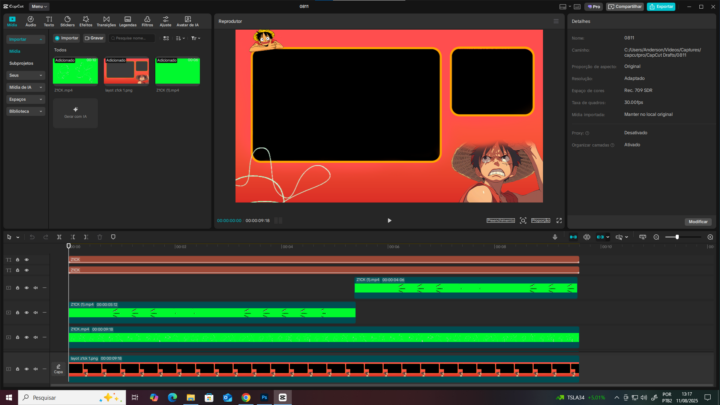Mute the Z1CK.mp4 track audio
Screen dimensions: 720x405
pos(35,337)
